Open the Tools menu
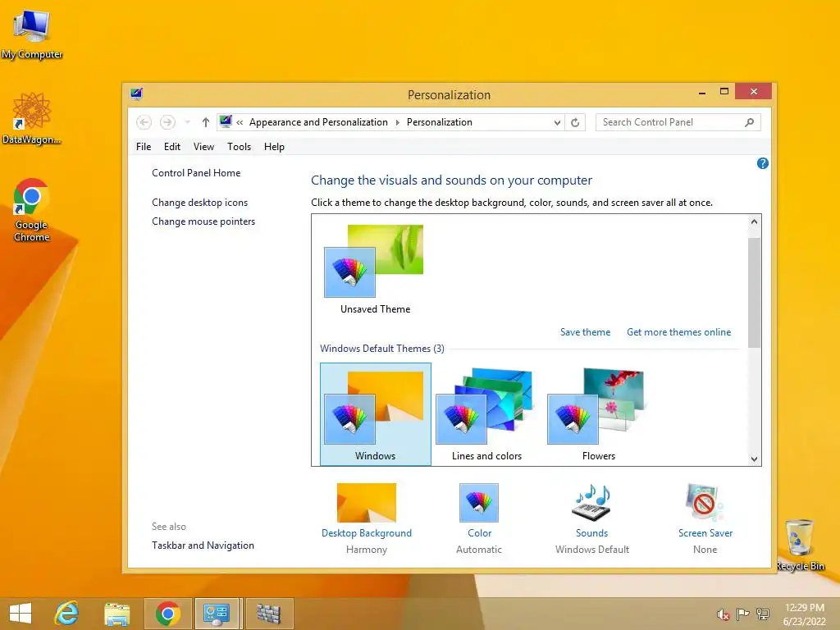The width and height of the screenshot is (840, 630). [239, 147]
